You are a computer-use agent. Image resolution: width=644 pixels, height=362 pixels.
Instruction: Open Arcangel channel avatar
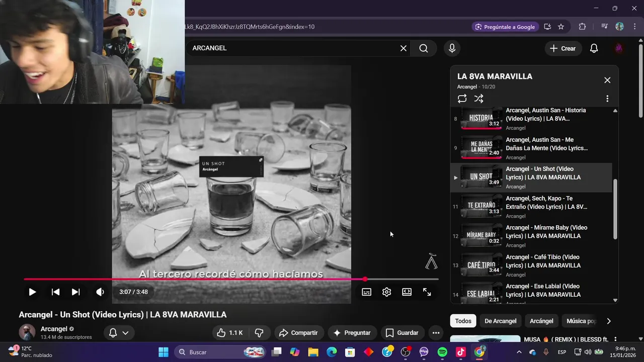pos(27,332)
